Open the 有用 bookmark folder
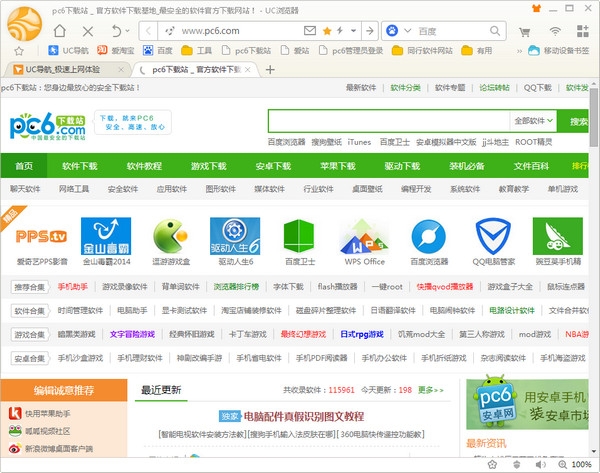Image resolution: width=600 pixels, height=473 pixels. tap(477, 51)
